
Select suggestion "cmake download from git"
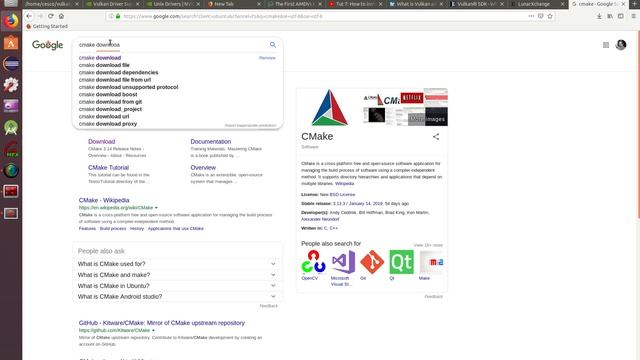(110, 102)
